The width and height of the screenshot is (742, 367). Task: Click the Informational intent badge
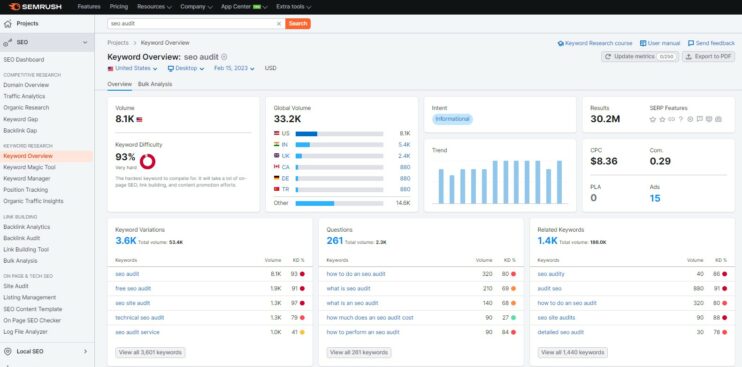[x=452, y=119]
